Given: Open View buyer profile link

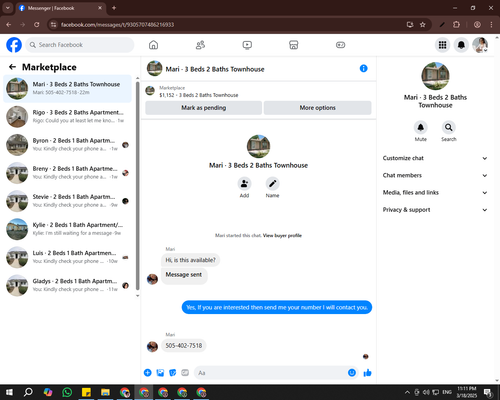Looking at the screenshot, I should (x=282, y=235).
